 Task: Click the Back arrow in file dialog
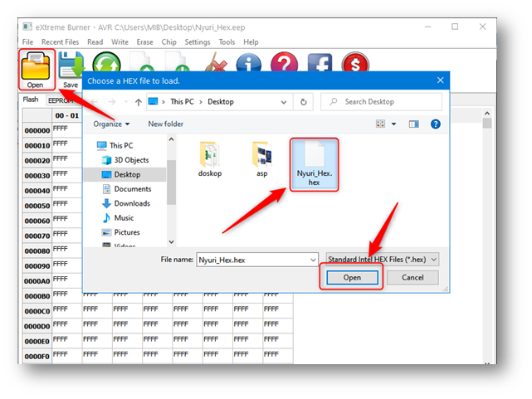coord(95,102)
